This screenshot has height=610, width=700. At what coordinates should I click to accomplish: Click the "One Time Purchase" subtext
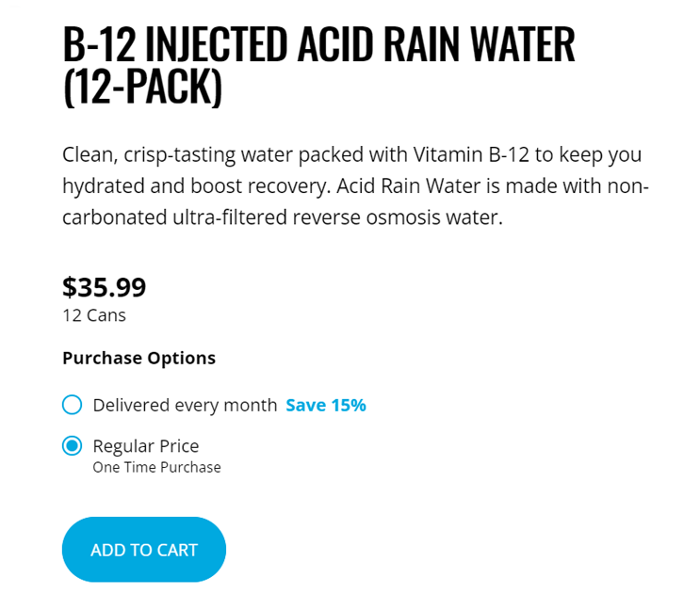[x=156, y=467]
